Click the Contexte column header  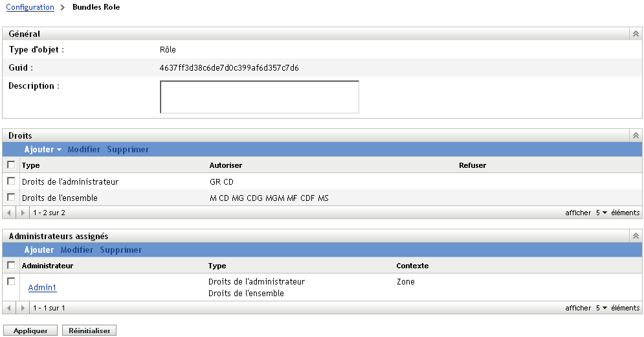[412, 266]
